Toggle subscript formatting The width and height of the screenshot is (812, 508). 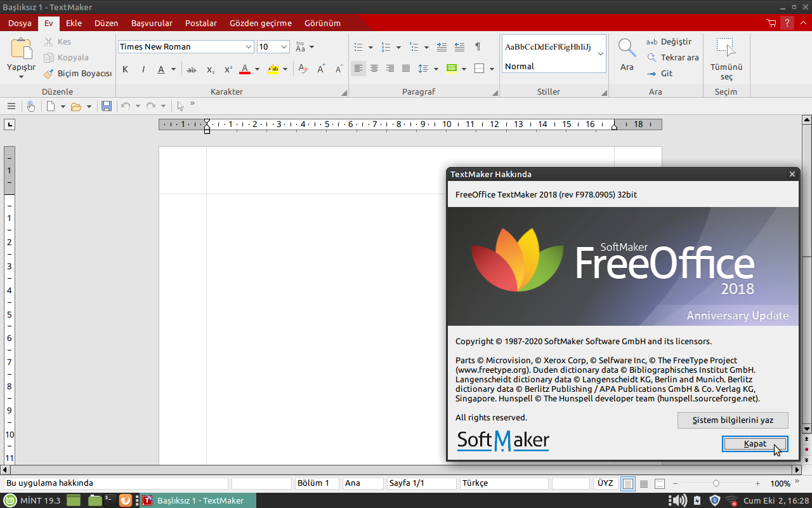[211, 69]
